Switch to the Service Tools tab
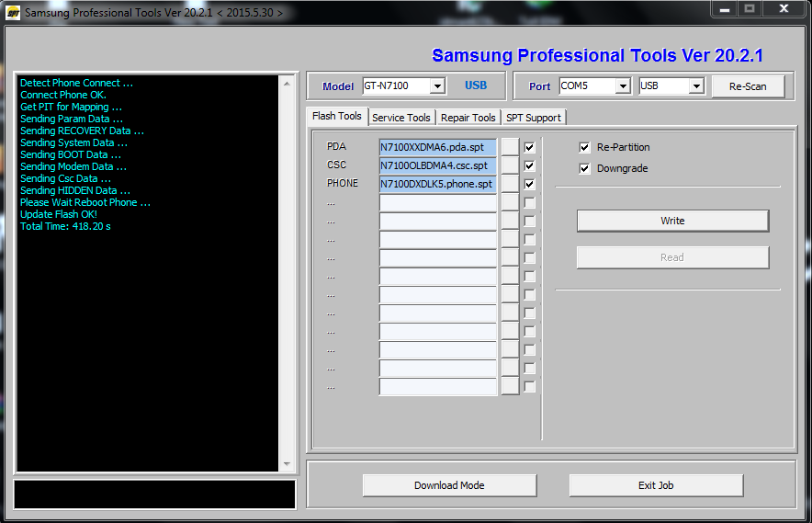The height and width of the screenshot is (523, 812). click(401, 118)
